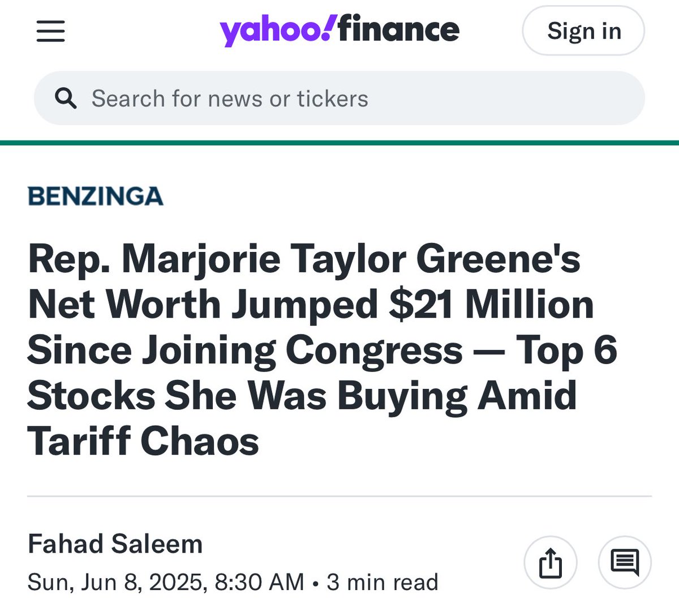The image size is (679, 616).
Task: Click the gray divider line above author
Action: pyautogui.click(x=339, y=497)
